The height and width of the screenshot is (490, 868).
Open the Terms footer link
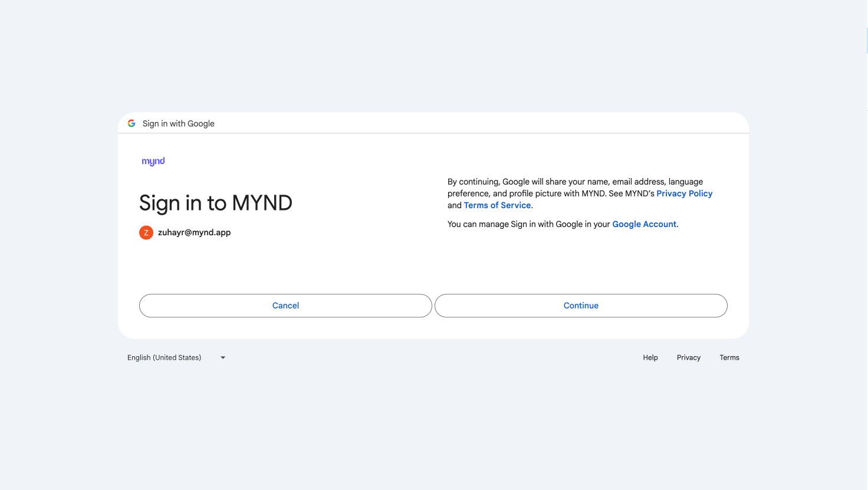point(729,357)
